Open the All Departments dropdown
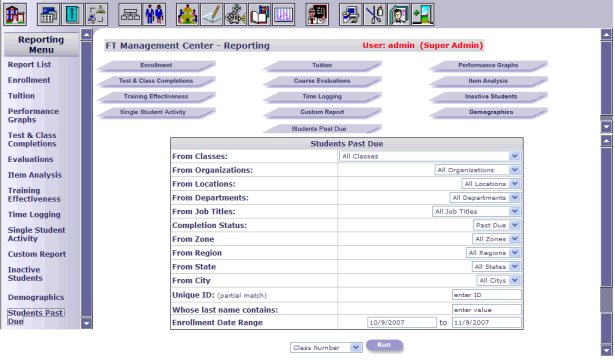This screenshot has width=615, height=360. (485, 198)
